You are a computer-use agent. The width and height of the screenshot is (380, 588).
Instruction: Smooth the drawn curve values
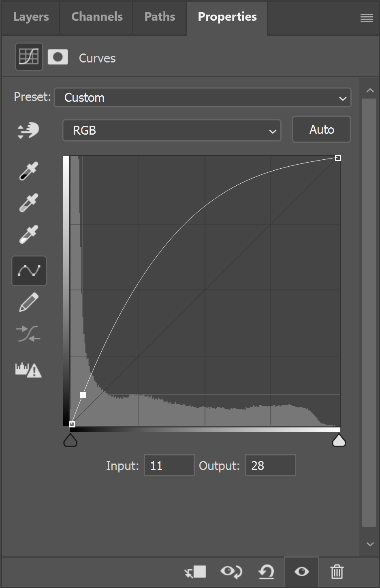(29, 334)
